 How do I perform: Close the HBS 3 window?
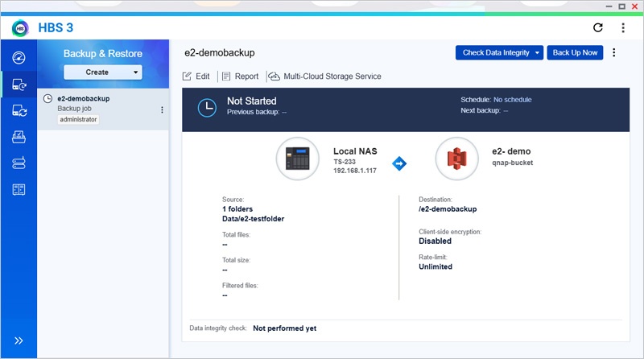(x=635, y=6)
